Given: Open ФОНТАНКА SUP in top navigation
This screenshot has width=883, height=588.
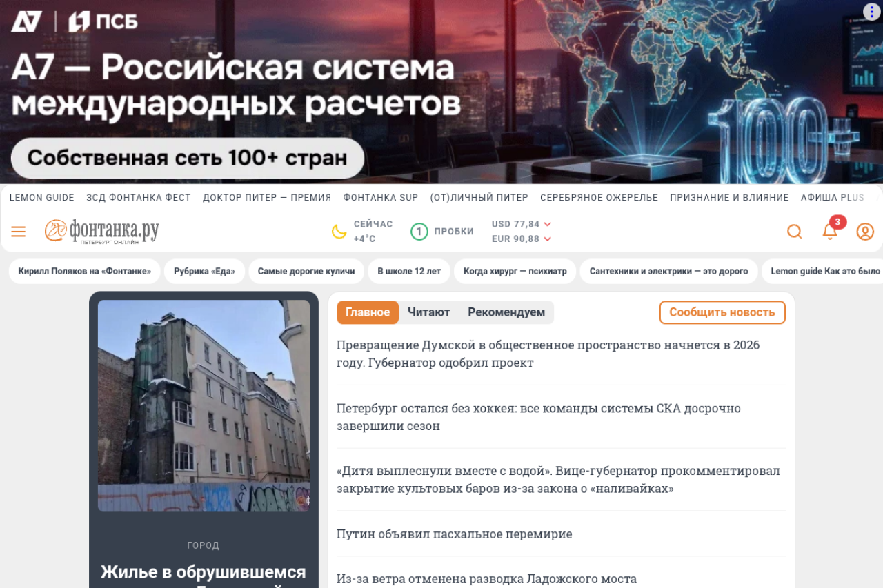Looking at the screenshot, I should pyautogui.click(x=381, y=198).
